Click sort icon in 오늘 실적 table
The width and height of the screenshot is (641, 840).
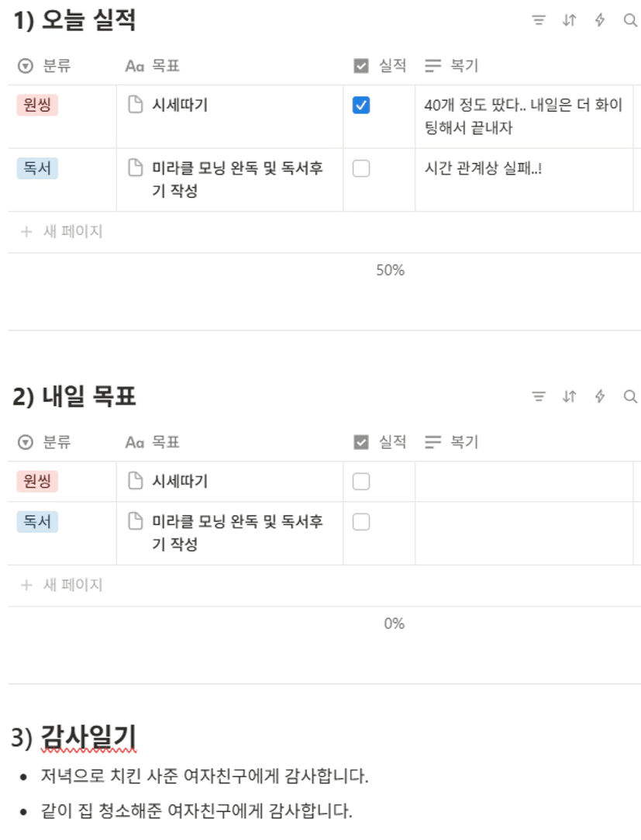(x=569, y=20)
